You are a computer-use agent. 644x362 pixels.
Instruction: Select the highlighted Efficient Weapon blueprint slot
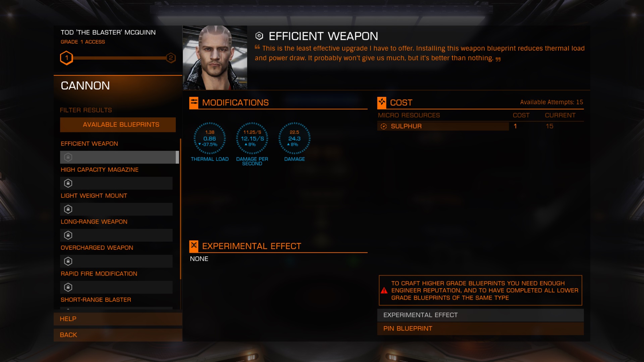pyautogui.click(x=118, y=157)
